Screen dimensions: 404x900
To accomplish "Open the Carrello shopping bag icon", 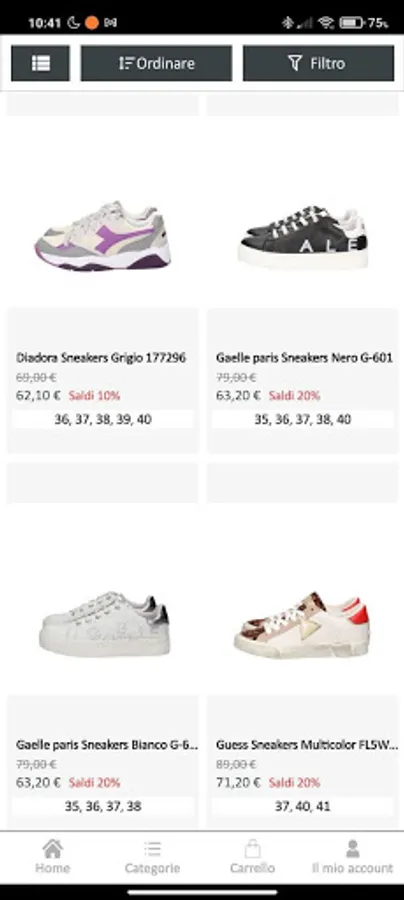I will point(252,849).
